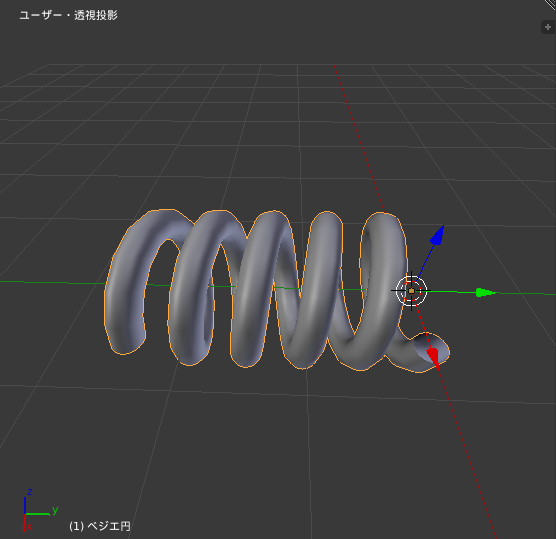Click the 3D cursor at the origin
Screen dimensions: 556x539
click(x=411, y=291)
